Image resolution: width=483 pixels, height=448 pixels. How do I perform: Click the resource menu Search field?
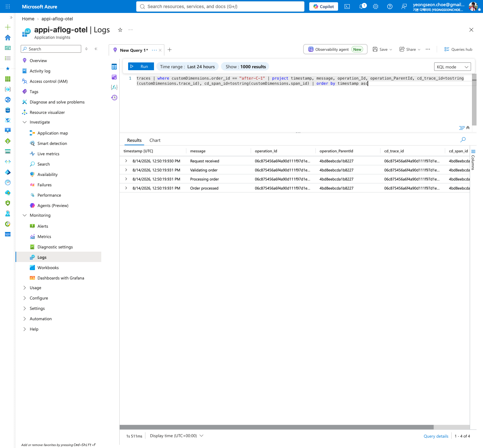[x=51, y=49]
